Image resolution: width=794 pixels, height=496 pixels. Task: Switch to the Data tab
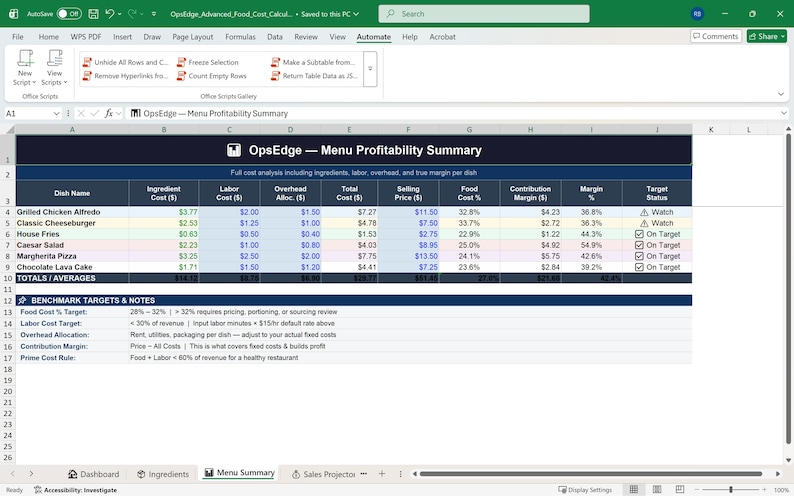[x=275, y=36]
